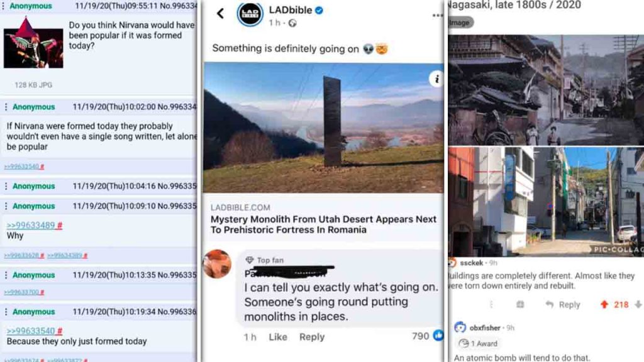Reply to the monoliths comment
The width and height of the screenshot is (644, 362).
[312, 337]
